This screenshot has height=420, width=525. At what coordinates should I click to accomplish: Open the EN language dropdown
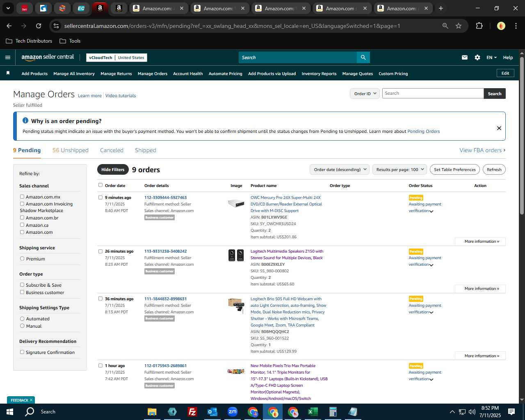coord(491,57)
